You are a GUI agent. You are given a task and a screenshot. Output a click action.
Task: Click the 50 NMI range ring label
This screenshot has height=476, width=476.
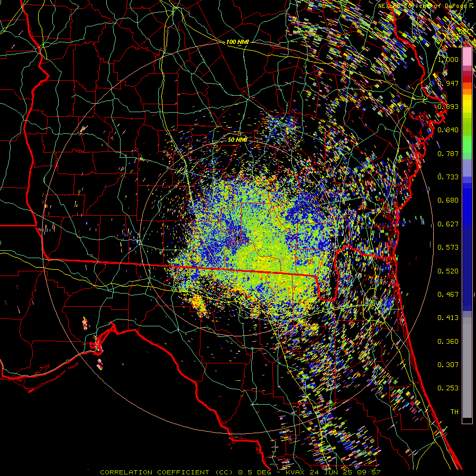pos(237,140)
